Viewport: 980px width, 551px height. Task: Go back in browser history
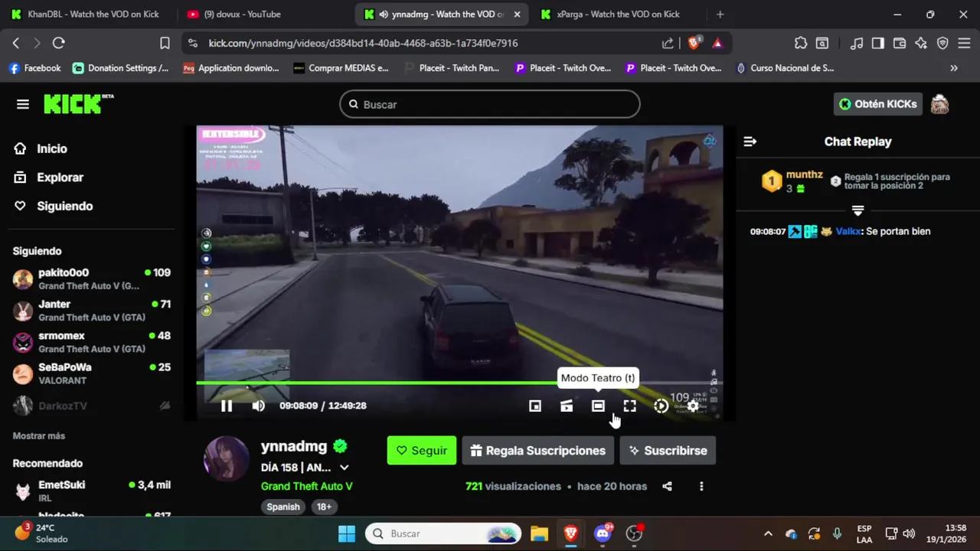pos(16,44)
